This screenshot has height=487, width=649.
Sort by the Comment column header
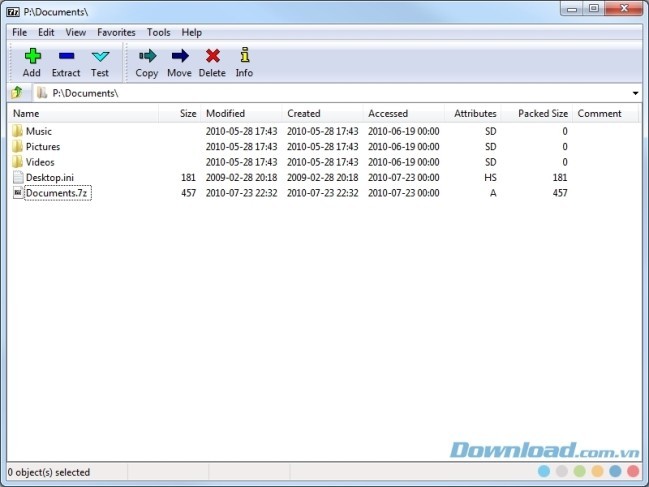click(606, 113)
